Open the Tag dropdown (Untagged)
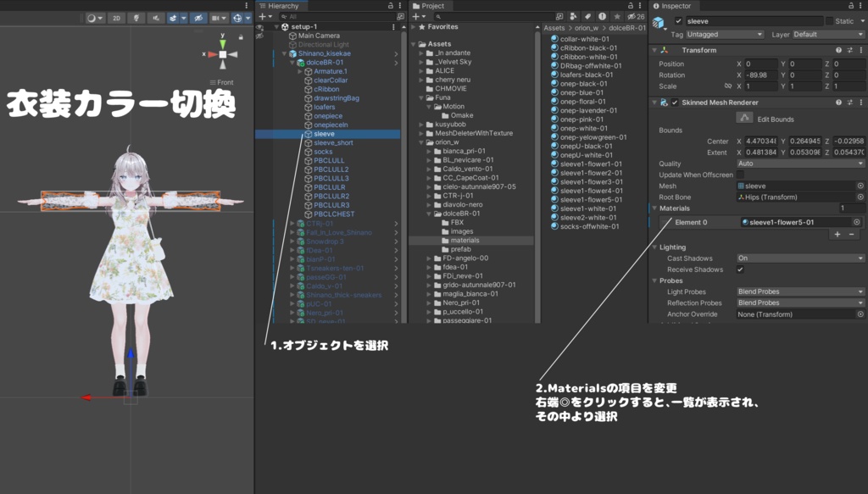The image size is (868, 494). 725,34
